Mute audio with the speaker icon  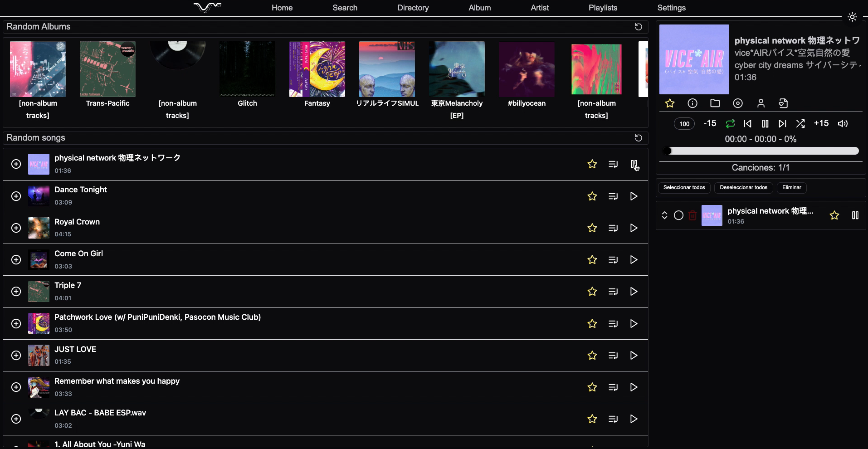843,123
